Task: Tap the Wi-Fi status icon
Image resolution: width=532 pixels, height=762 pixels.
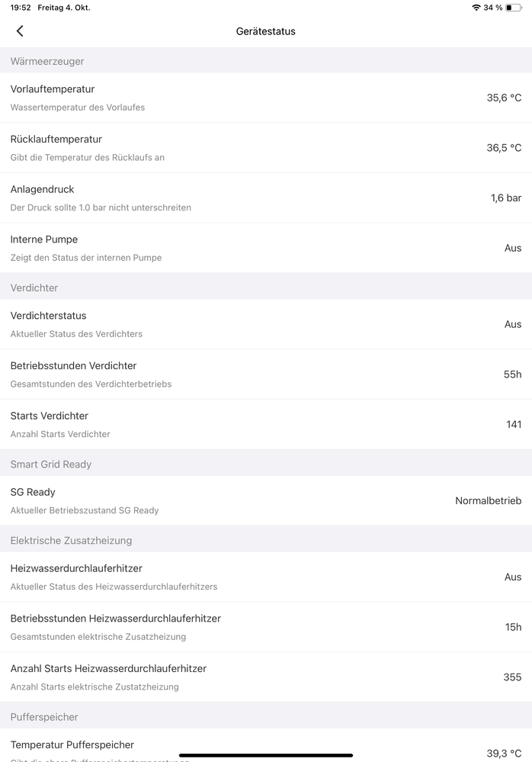Action: 476,8
